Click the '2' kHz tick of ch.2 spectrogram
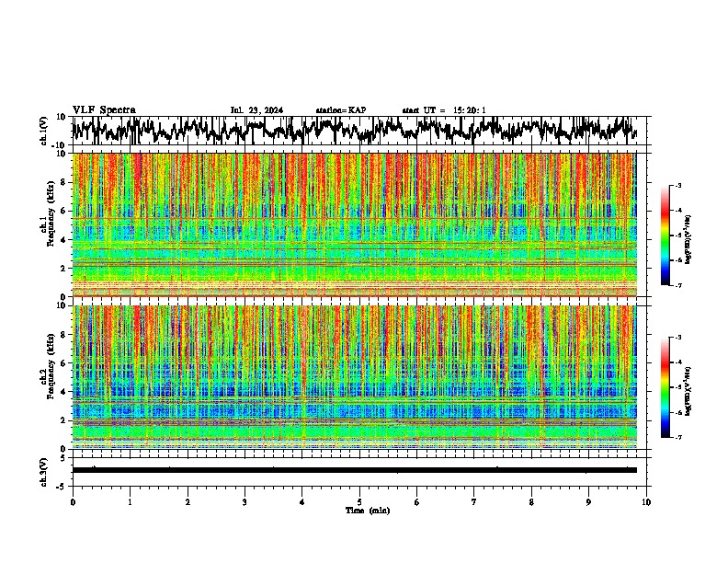728x563 pixels. tap(63, 420)
